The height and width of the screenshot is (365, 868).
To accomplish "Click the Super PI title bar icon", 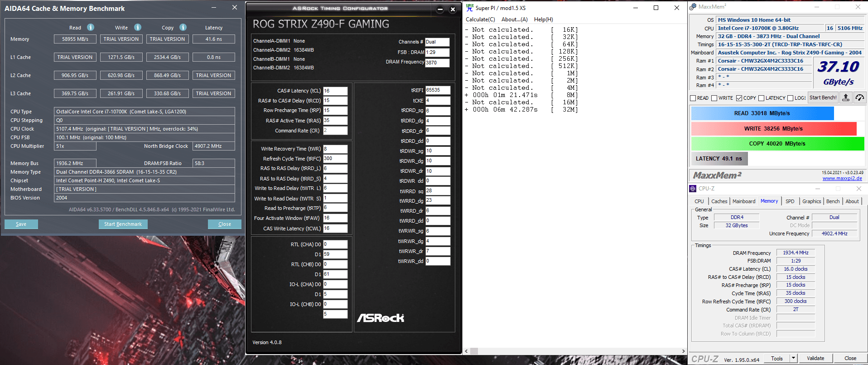I will point(469,8).
